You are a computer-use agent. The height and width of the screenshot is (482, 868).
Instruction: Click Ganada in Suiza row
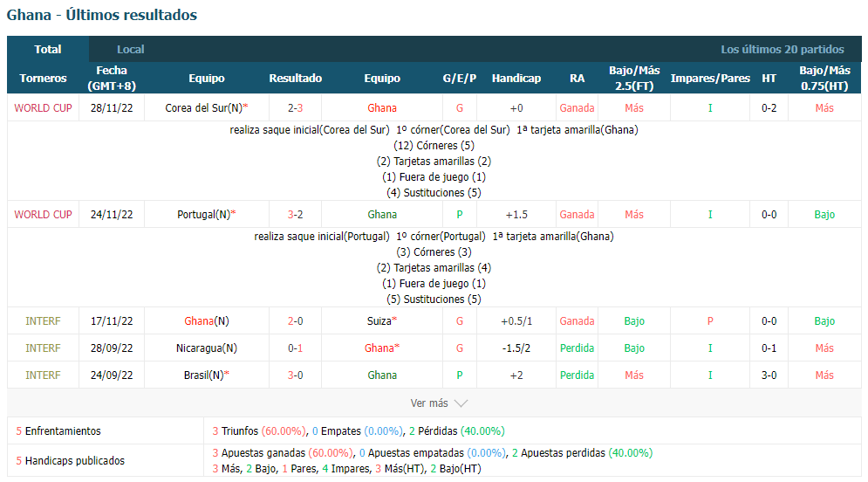tap(577, 321)
